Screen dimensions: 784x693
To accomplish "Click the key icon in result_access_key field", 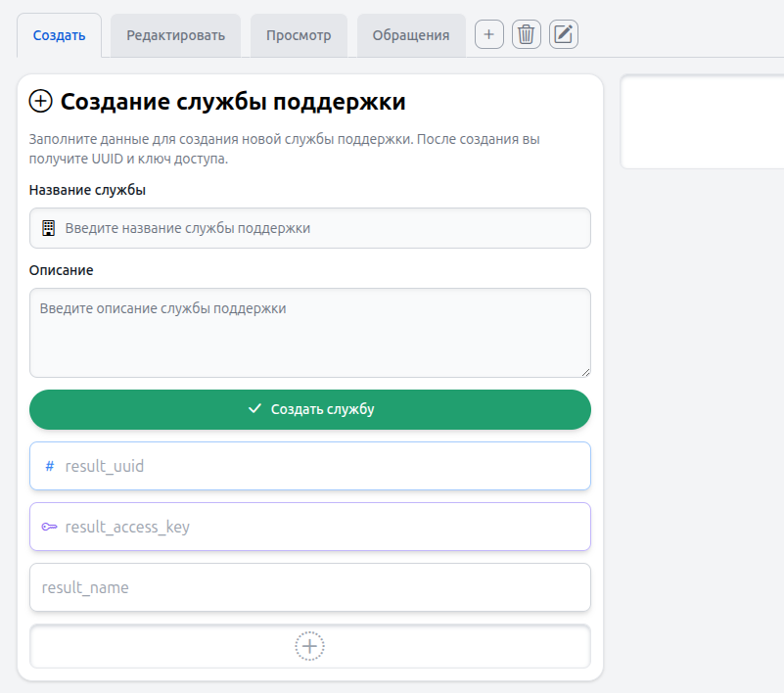I will pos(49,527).
